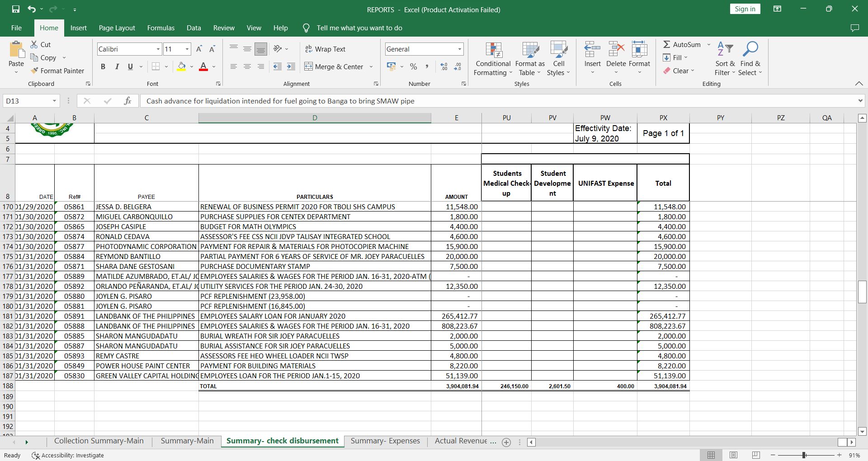Collapse the ribbon with the chevron

859,84
